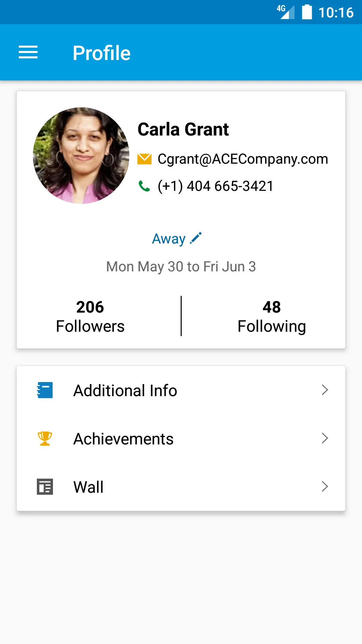Click the pencil edit status icon
This screenshot has width=362, height=644.
point(196,238)
